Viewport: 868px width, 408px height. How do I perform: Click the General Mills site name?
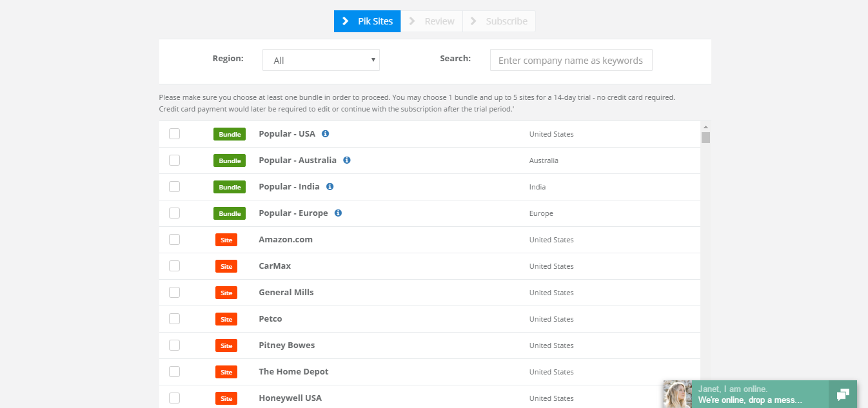point(286,292)
